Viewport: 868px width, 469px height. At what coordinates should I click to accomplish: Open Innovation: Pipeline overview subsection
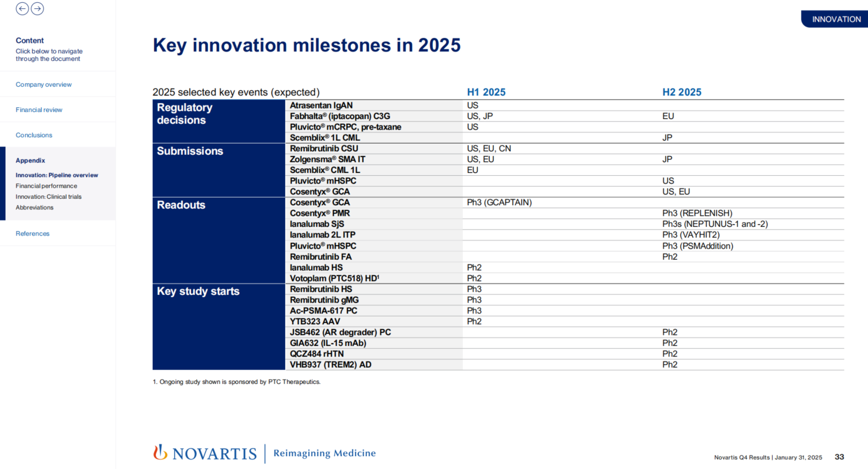(x=57, y=175)
